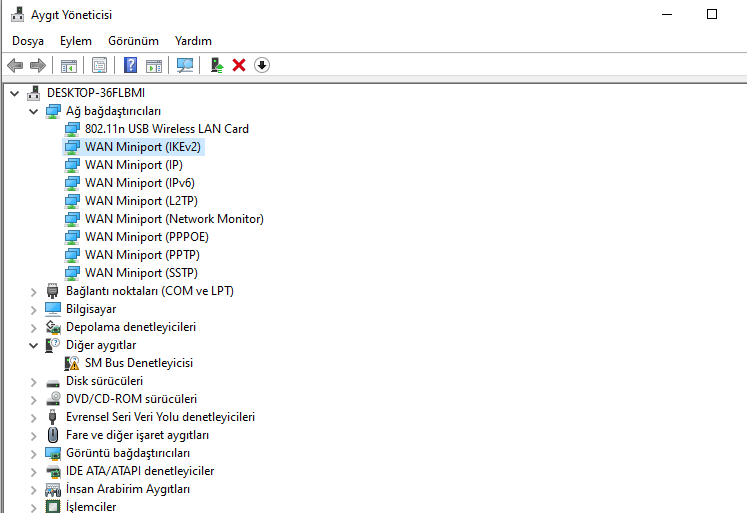The width and height of the screenshot is (747, 513).
Task: Expand Görüntü bağdaştırıcıları node
Action: click(x=33, y=453)
